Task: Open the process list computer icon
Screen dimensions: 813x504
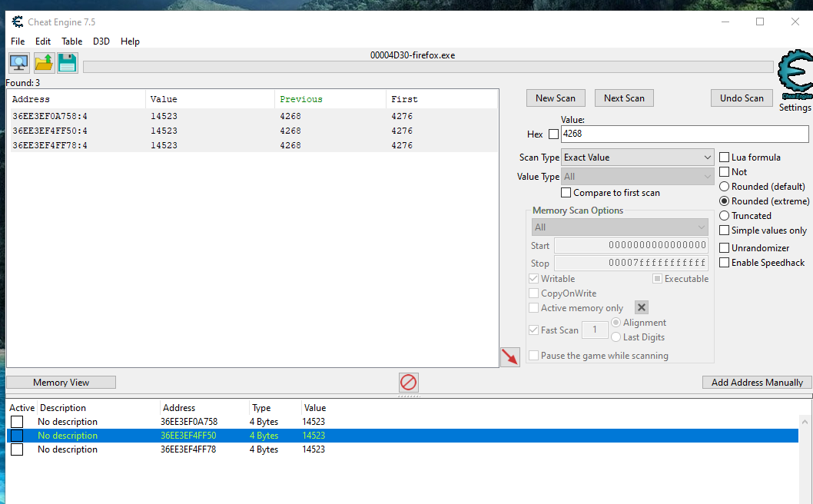Action: (19, 63)
